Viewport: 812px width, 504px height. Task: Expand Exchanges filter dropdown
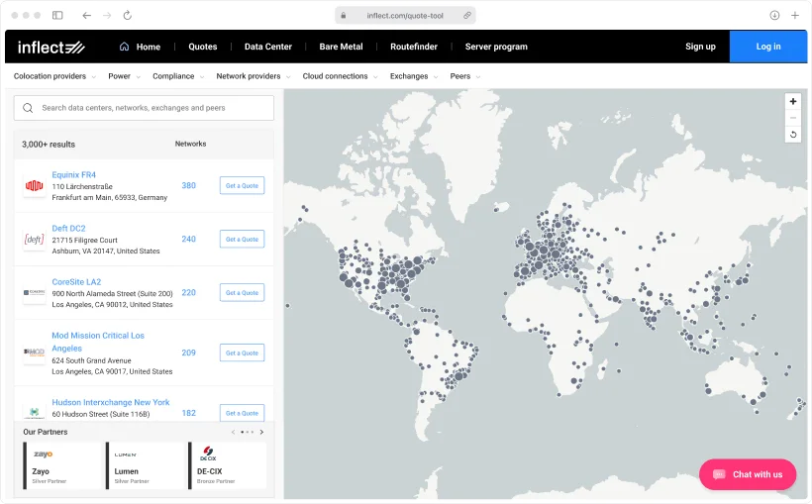(414, 76)
